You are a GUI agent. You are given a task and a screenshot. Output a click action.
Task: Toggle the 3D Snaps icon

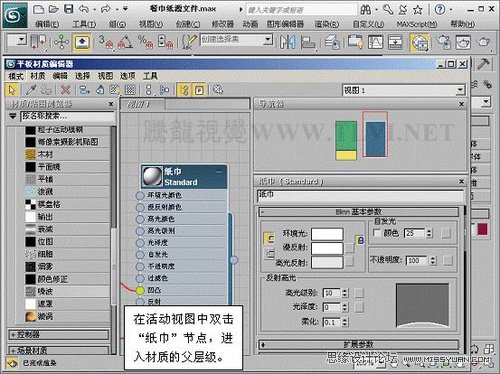point(105,42)
